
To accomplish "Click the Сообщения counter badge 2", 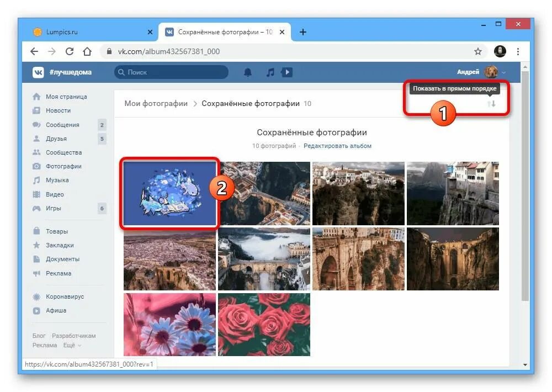I will click(x=102, y=125).
